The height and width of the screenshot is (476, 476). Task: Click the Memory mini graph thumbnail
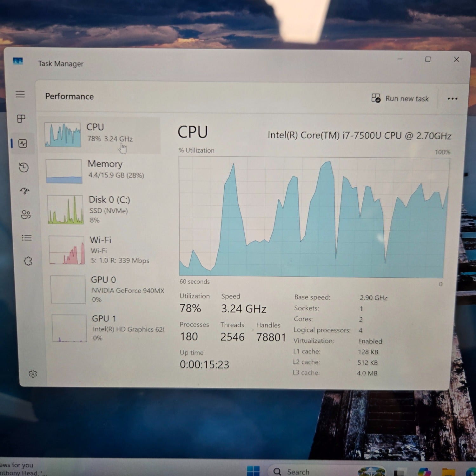point(64,171)
